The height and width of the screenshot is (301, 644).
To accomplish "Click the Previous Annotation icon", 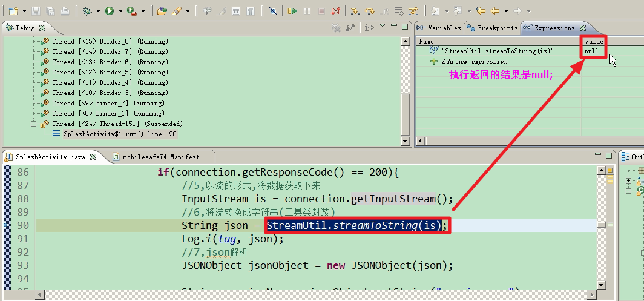I will point(458,11).
